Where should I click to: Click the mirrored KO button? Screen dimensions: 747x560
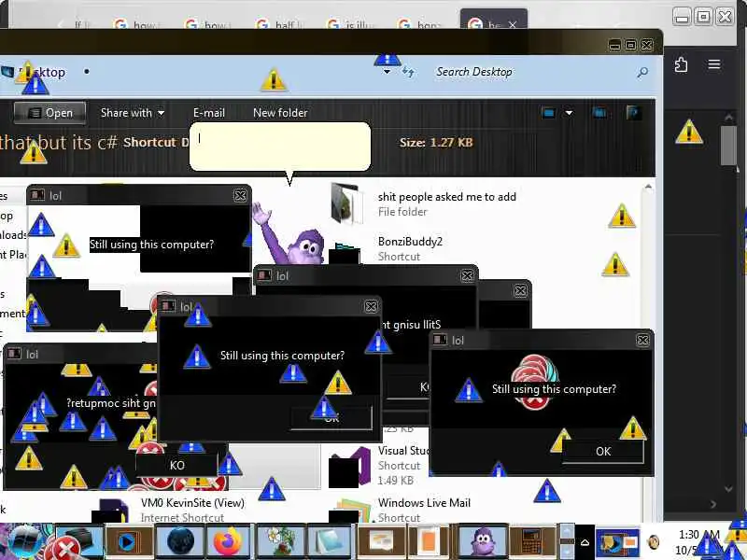pyautogui.click(x=176, y=465)
